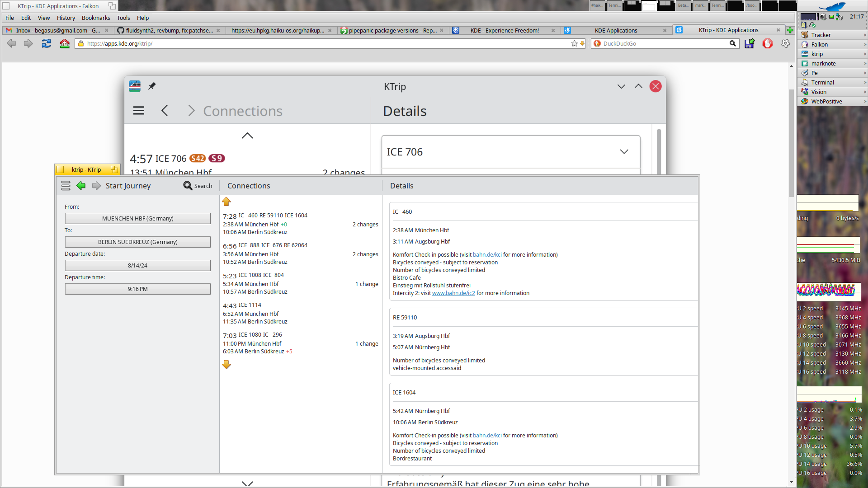Click scroll-up arrow of Falkon page scrollbar

[x=791, y=66]
